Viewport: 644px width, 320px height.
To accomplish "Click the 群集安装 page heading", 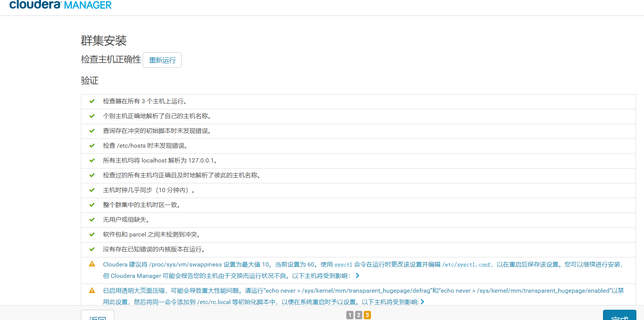I will click(x=104, y=41).
